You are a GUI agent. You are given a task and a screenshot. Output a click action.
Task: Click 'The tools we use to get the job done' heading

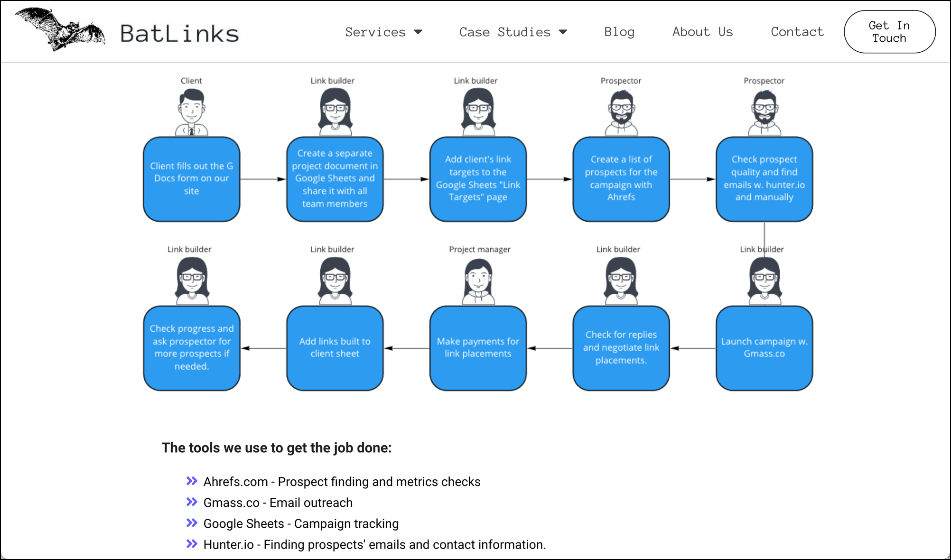[277, 448]
